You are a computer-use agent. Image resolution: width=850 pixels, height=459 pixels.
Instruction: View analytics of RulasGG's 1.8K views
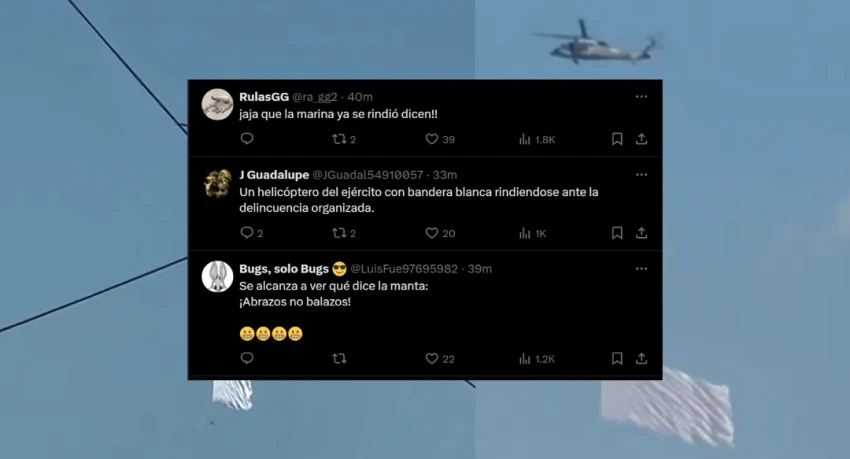point(537,139)
